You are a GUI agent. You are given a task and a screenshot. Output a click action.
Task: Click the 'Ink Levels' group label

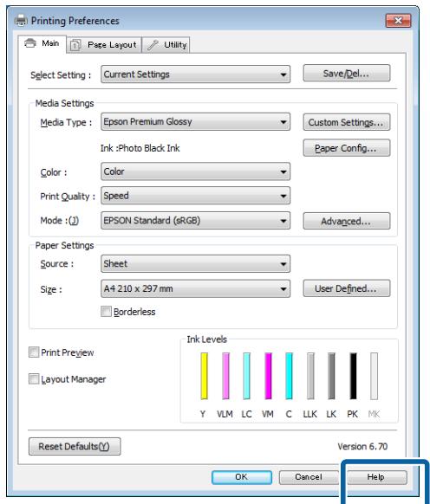tap(207, 339)
